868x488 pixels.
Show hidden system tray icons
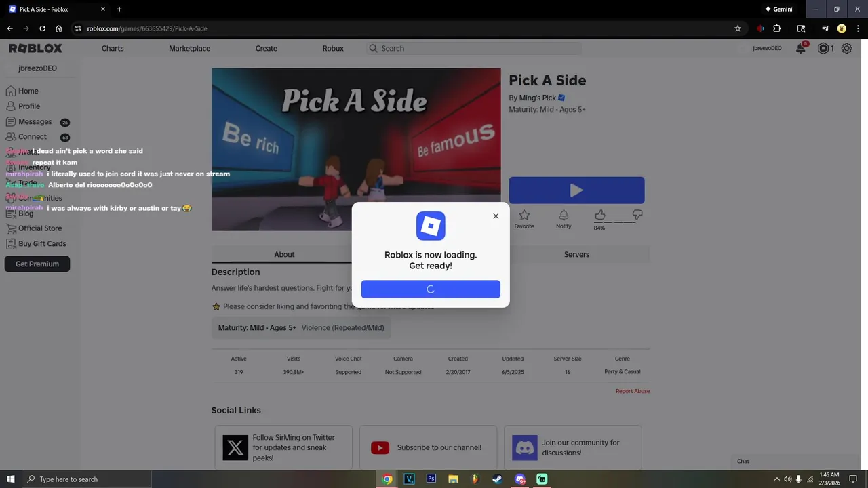pos(777,479)
